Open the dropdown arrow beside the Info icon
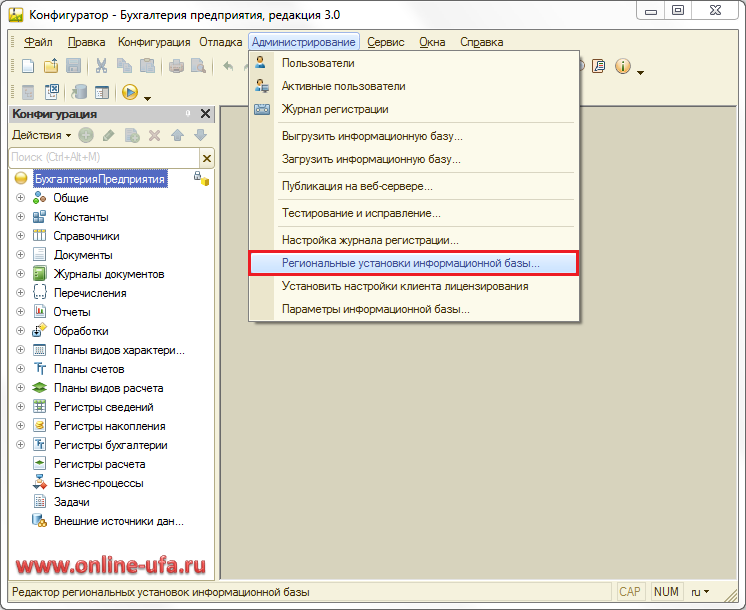The height and width of the screenshot is (610, 746). point(640,73)
